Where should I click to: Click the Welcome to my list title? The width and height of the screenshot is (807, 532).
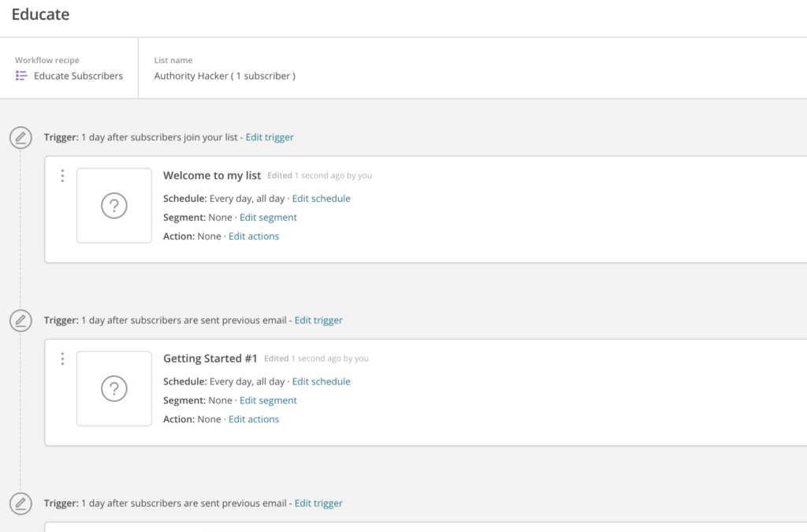tap(212, 176)
